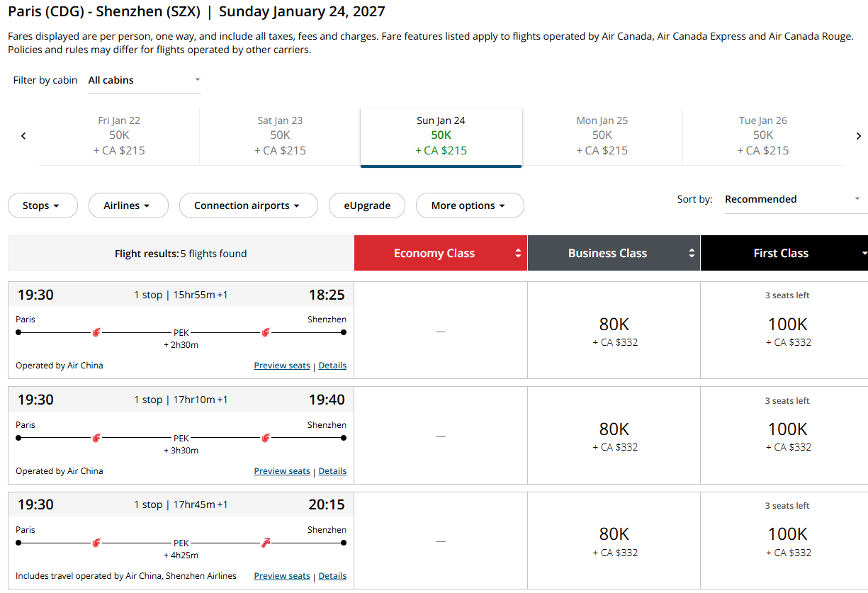The height and width of the screenshot is (593, 868).
Task: Open the Airlines filter dropdown
Action: pyautogui.click(x=128, y=205)
